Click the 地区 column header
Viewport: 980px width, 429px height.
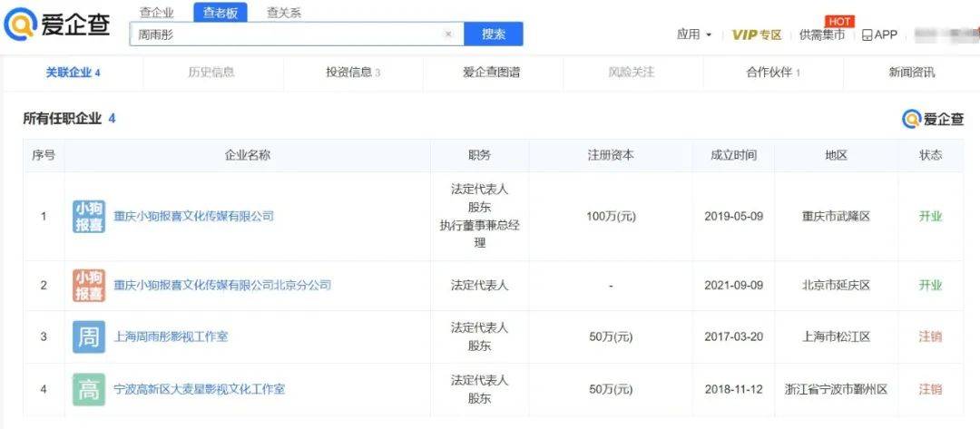tap(837, 155)
